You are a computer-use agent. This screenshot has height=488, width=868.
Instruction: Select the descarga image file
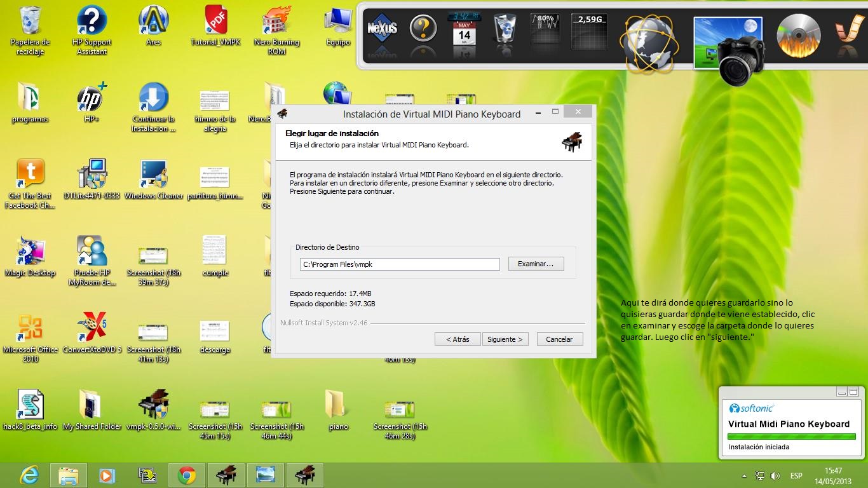click(215, 337)
